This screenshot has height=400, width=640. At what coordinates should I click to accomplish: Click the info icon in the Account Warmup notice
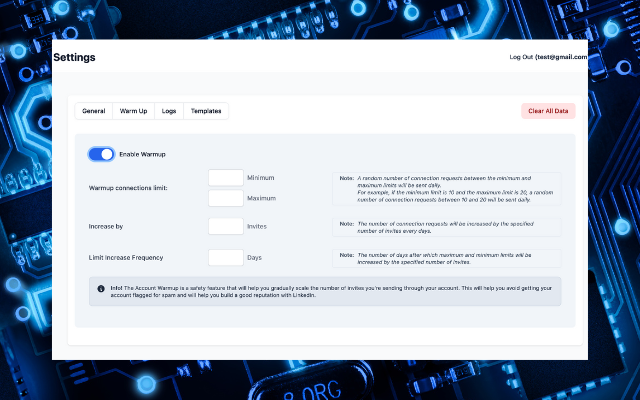[x=101, y=289]
